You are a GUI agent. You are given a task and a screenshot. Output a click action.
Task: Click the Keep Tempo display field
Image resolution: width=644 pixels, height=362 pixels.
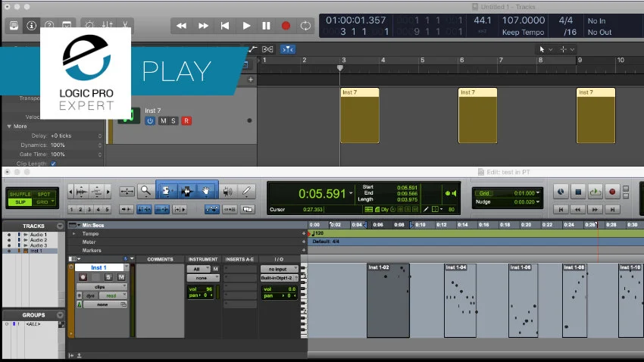point(523,32)
